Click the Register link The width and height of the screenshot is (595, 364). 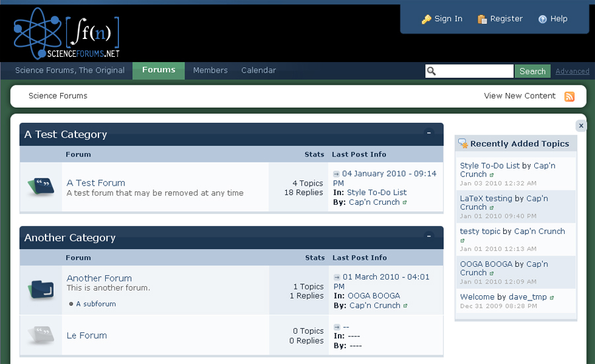pyautogui.click(x=506, y=18)
